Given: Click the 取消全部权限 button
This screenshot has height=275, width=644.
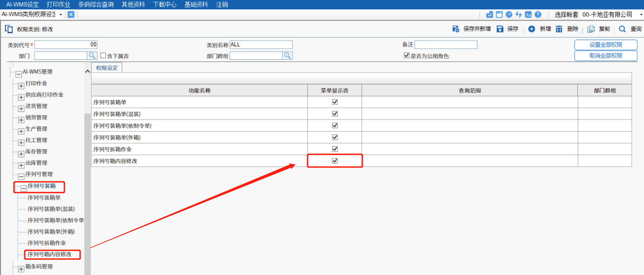Looking at the screenshot, I should point(605,56).
